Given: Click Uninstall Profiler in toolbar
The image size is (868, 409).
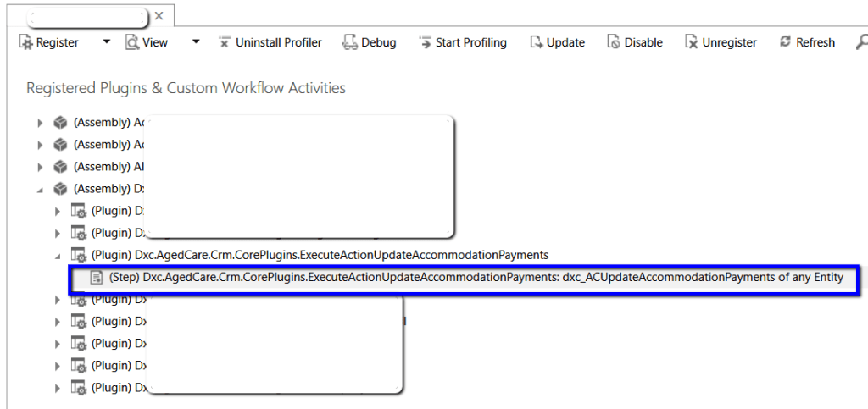Looking at the screenshot, I should point(270,42).
